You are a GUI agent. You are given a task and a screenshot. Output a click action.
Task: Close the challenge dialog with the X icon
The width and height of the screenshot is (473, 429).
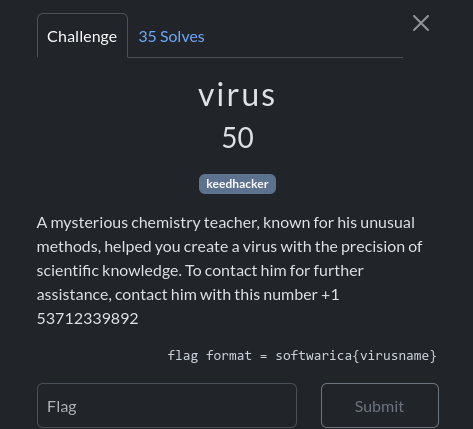click(x=421, y=23)
